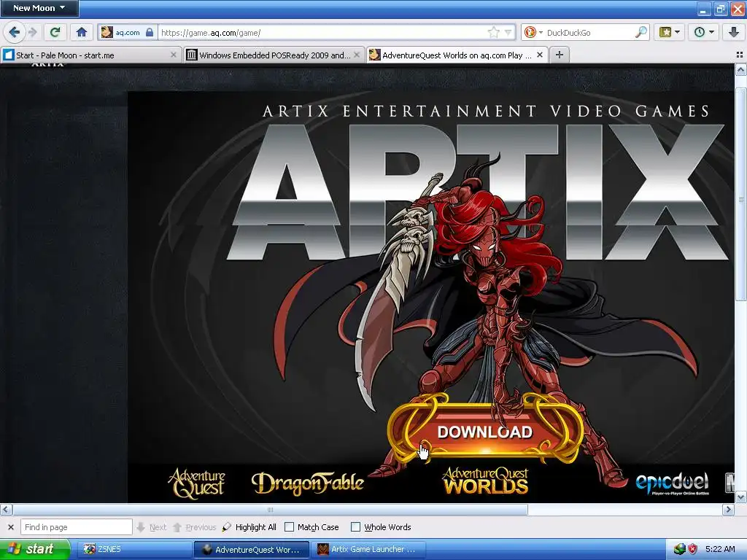Click the ARTIX ENTERTAINMENT VIDEO GAMES heading

pyautogui.click(x=486, y=112)
